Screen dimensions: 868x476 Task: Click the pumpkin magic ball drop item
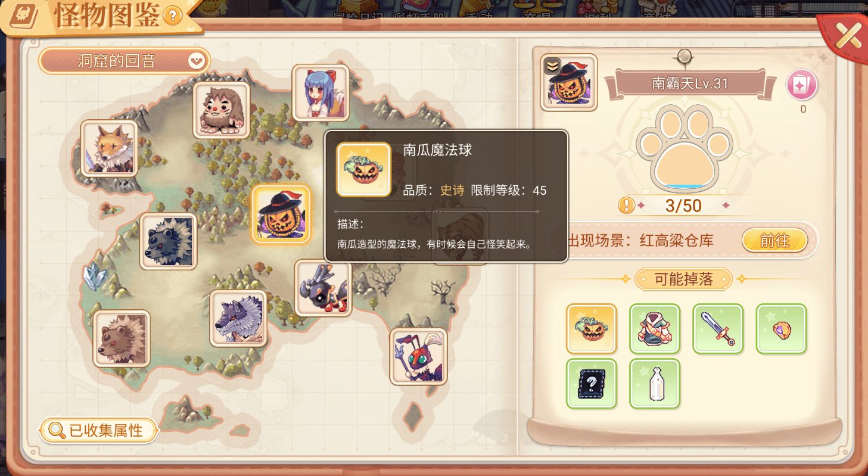point(592,329)
